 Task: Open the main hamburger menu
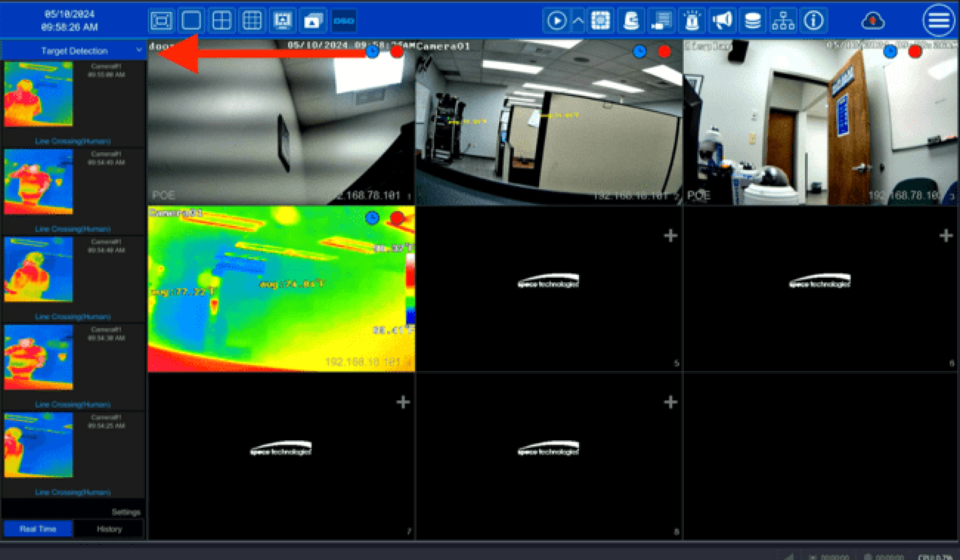tap(938, 21)
